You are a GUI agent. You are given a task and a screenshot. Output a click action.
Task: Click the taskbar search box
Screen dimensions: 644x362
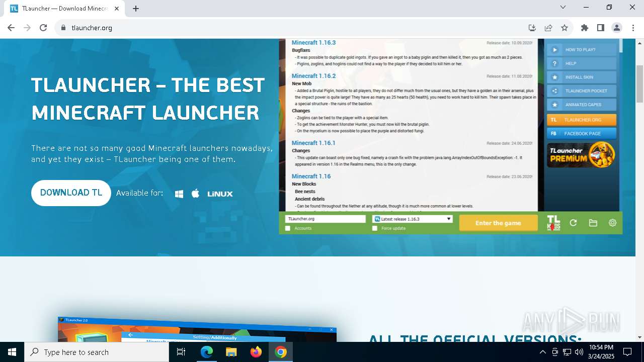pos(97,352)
